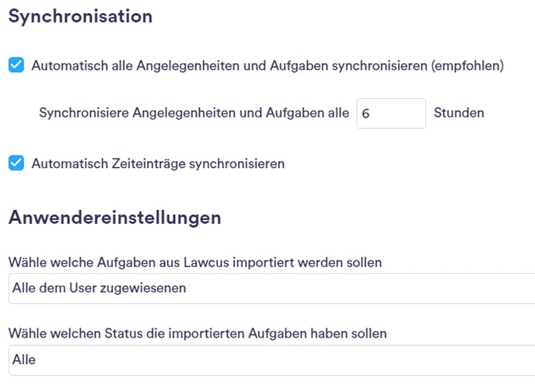Uncheck automatic sync of Angelegenheiten und Aufgaben

(x=16, y=65)
